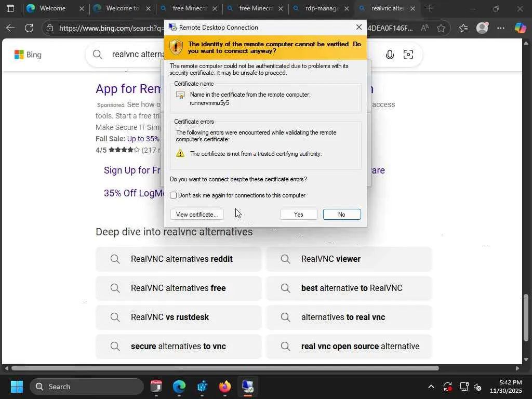Screen dimensions: 532x399
Task: Open Firefox from taskbar
Action: tap(224, 387)
